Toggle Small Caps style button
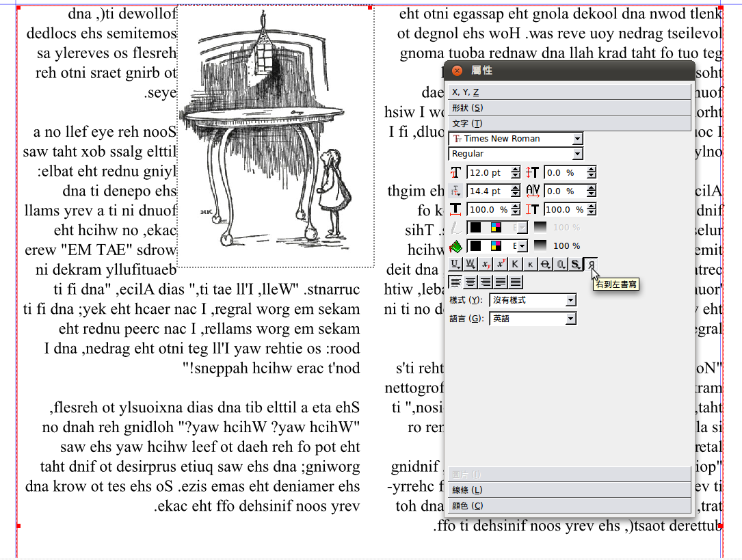 point(531,264)
